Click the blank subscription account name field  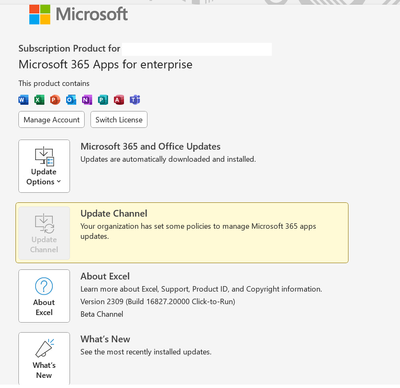(197, 49)
